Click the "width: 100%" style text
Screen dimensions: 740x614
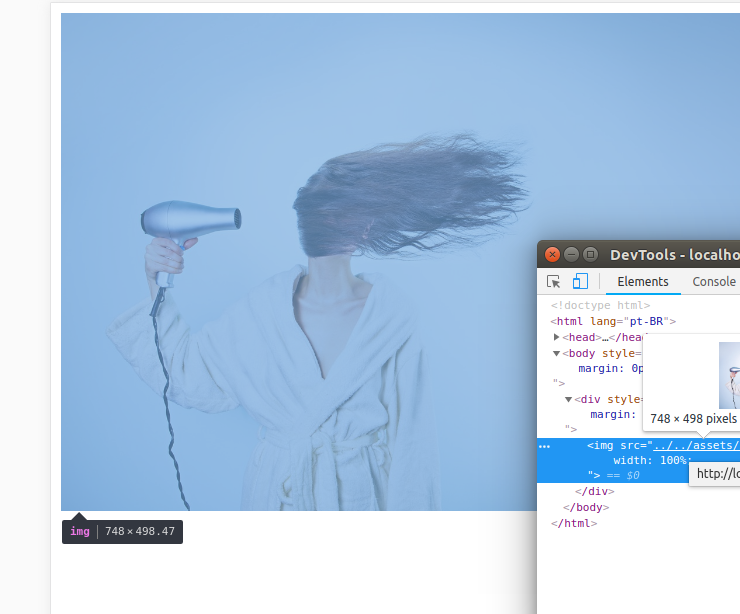tap(650, 460)
